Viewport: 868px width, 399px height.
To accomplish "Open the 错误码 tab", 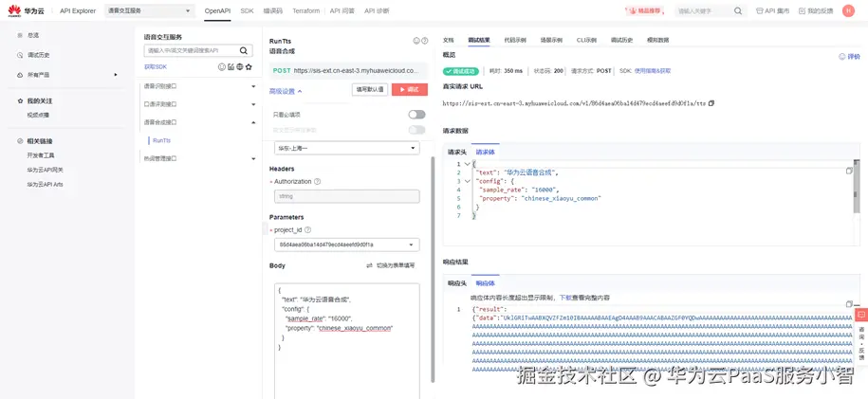I will point(272,10).
